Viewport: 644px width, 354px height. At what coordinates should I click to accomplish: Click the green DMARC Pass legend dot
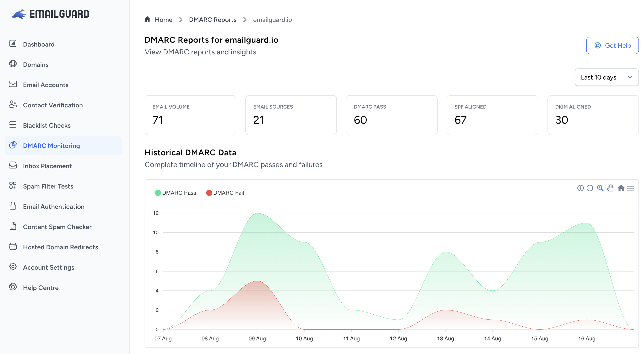(x=158, y=193)
